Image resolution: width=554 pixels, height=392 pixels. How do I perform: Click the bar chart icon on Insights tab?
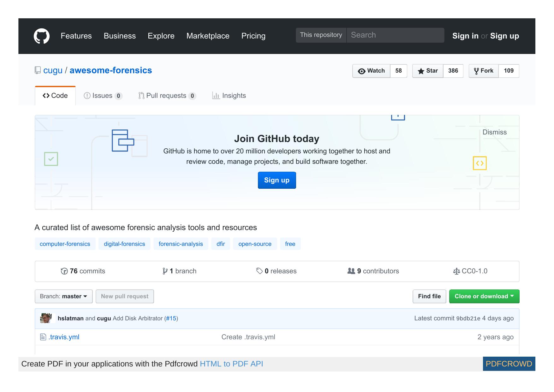tap(216, 96)
